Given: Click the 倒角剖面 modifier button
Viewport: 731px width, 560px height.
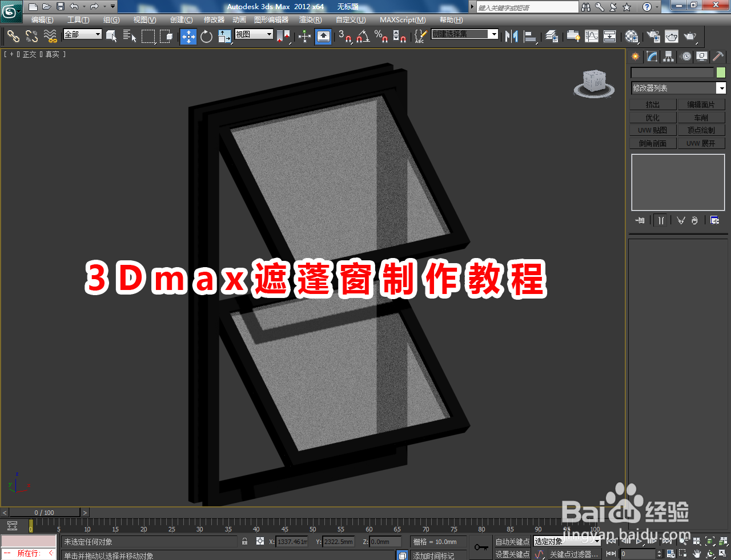Looking at the screenshot, I should [x=653, y=143].
